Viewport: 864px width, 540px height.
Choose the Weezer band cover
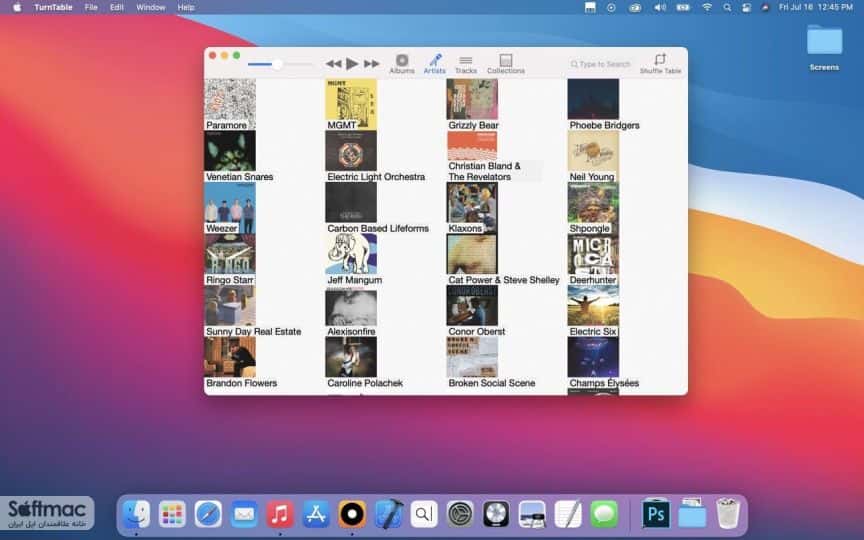coord(230,208)
